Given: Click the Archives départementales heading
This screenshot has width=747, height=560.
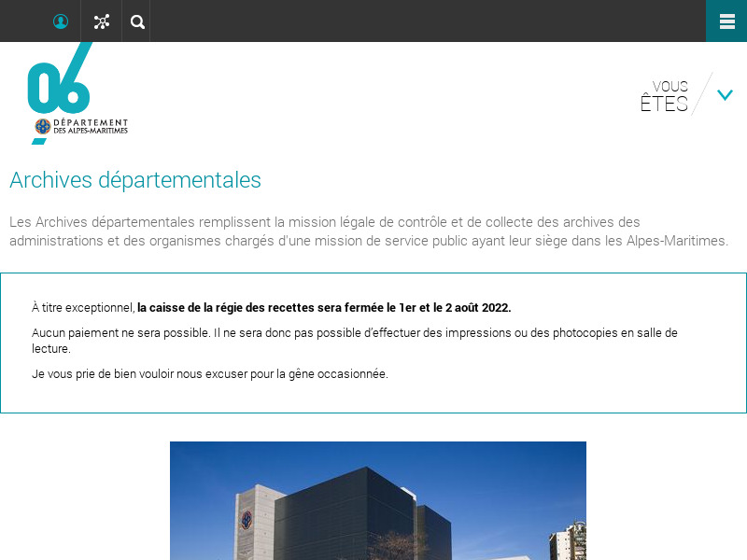Looking at the screenshot, I should coord(134,180).
